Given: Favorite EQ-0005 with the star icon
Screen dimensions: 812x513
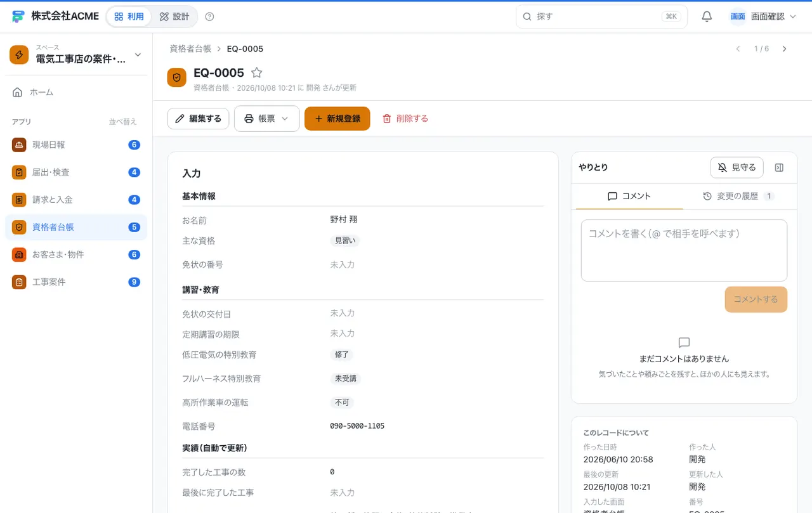Looking at the screenshot, I should click(256, 73).
